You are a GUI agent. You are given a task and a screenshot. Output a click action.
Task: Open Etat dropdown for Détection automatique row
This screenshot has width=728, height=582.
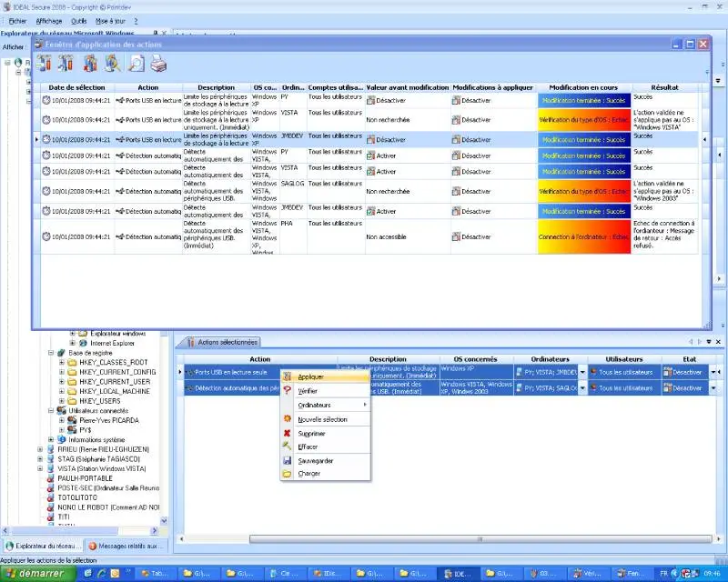[713, 388]
